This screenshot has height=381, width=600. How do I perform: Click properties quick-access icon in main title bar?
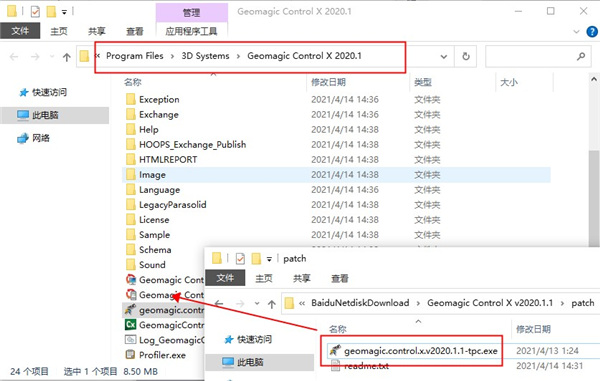(35, 12)
